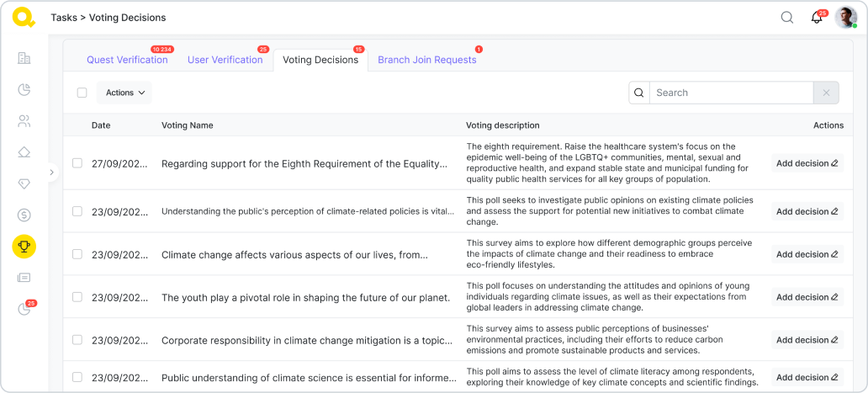Select the trophy icon in the sidebar

[24, 247]
